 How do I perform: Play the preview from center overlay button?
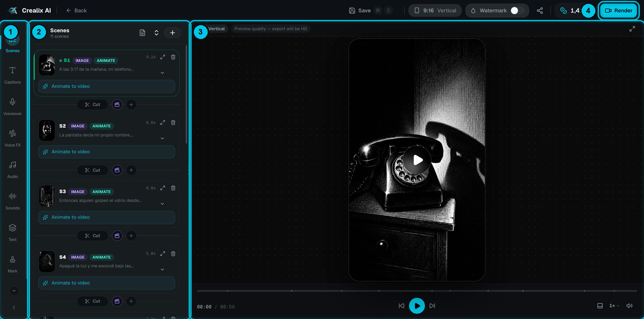(417, 160)
